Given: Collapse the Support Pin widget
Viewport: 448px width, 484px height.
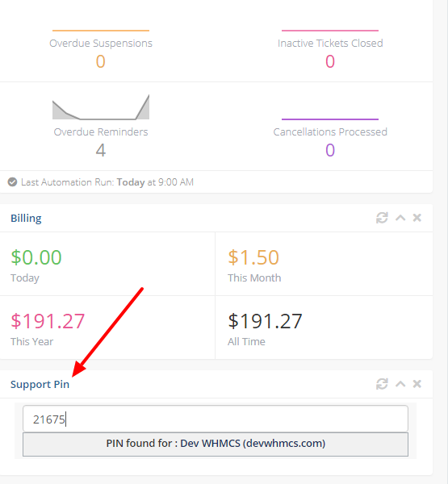Looking at the screenshot, I should pyautogui.click(x=400, y=384).
